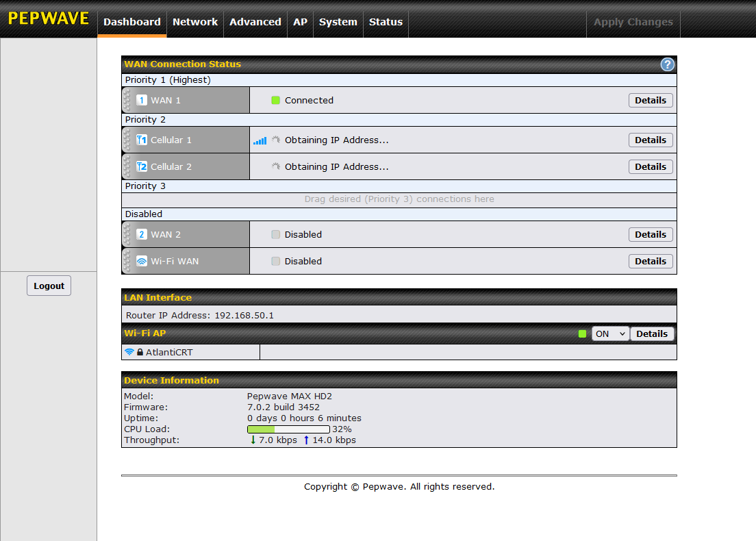Open Details for Wi-Fi WAN
This screenshot has height=541, width=756.
pos(651,261)
